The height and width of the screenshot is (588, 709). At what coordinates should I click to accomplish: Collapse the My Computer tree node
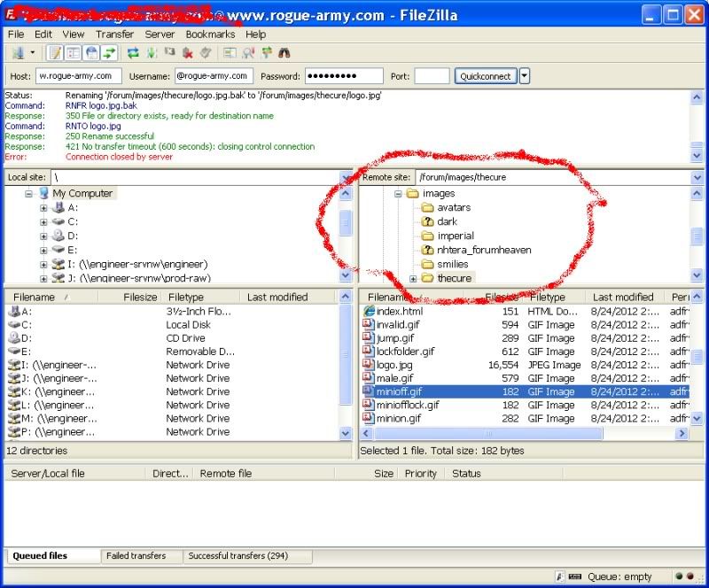point(28,194)
